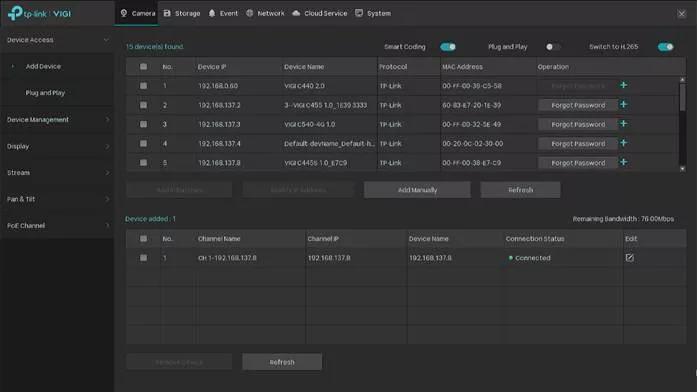Add device 192.168.0.60 with plus icon
Viewport: 697px width, 392px height.
(624, 85)
